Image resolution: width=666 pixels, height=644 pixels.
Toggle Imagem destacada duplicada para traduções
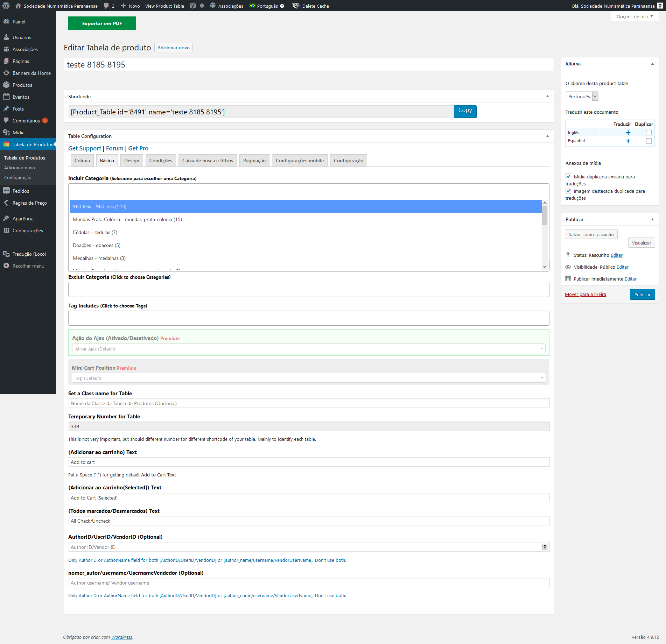568,191
